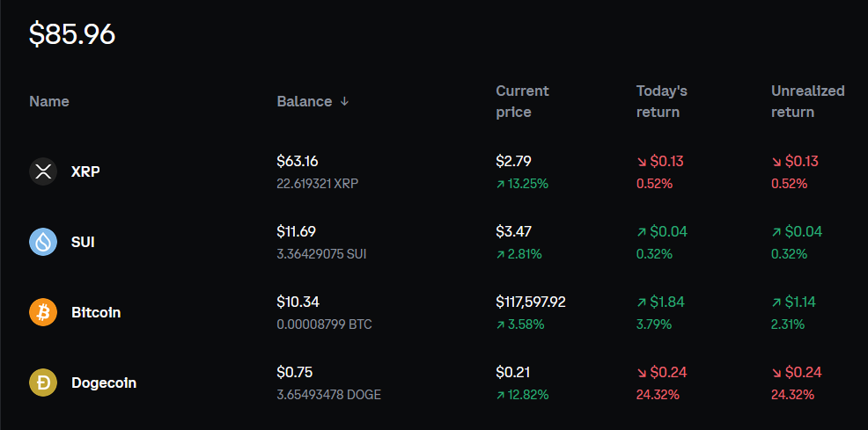Click Dogecoin balance value $0.75

click(295, 373)
